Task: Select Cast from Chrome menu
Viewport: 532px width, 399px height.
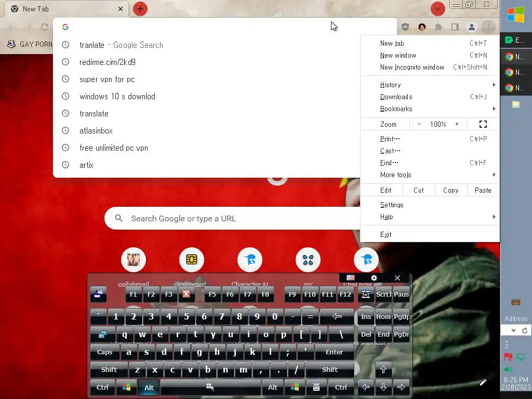Action: point(430,151)
